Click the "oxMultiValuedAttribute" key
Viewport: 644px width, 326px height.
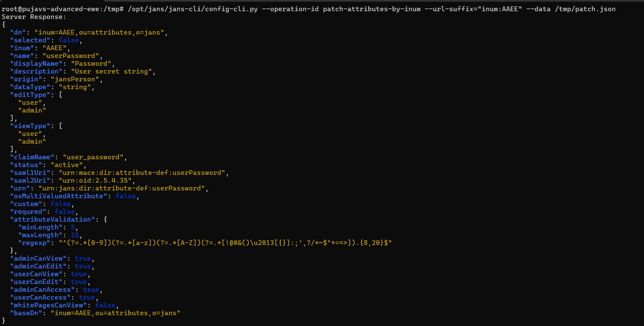point(58,196)
